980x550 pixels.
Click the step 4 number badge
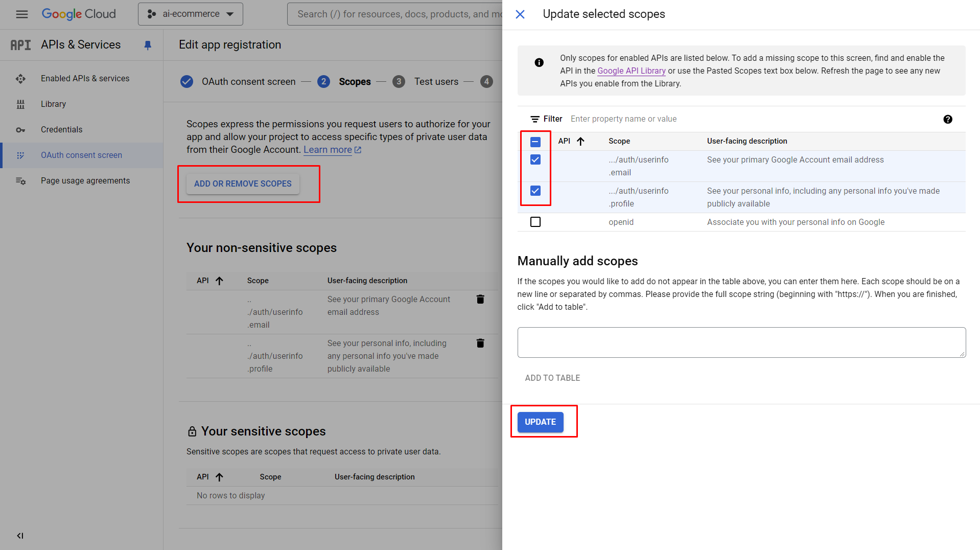pyautogui.click(x=486, y=82)
